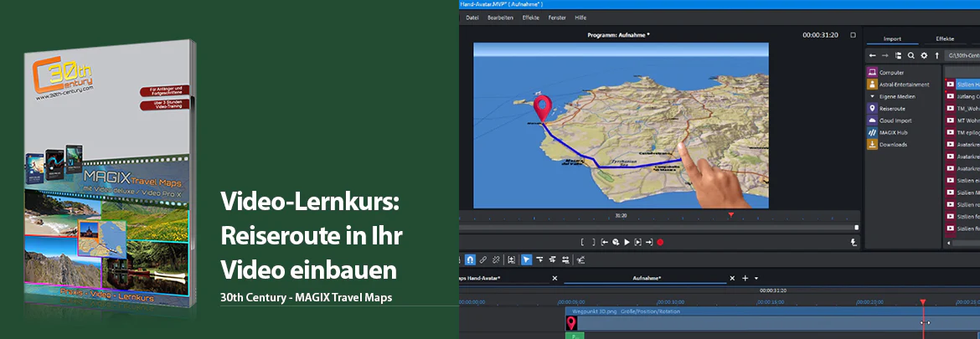Screen dimensions: 980x339
Task: Toggle the arrow mouse mode tool
Action: tap(527, 259)
